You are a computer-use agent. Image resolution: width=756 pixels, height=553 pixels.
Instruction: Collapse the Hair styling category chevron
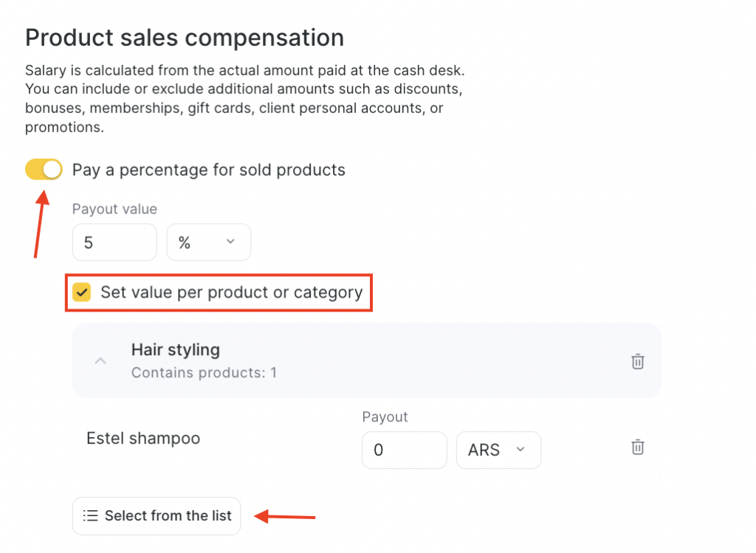click(x=101, y=361)
